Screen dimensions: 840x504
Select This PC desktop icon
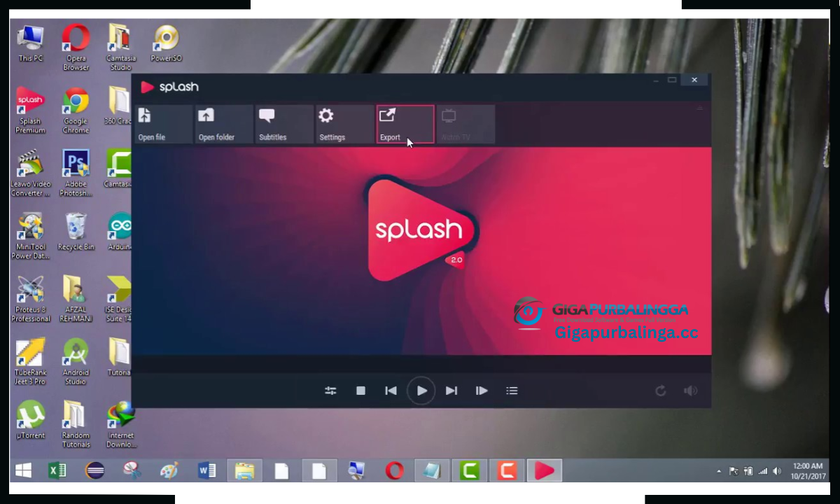(x=31, y=43)
